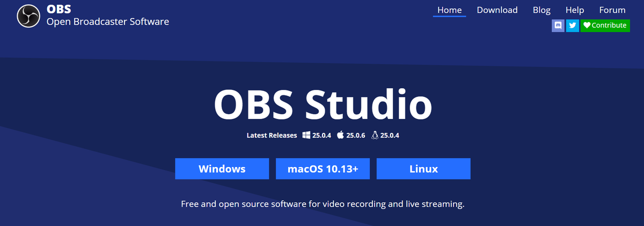This screenshot has height=226, width=644.
Task: Open the Blog menu item
Action: [541, 10]
